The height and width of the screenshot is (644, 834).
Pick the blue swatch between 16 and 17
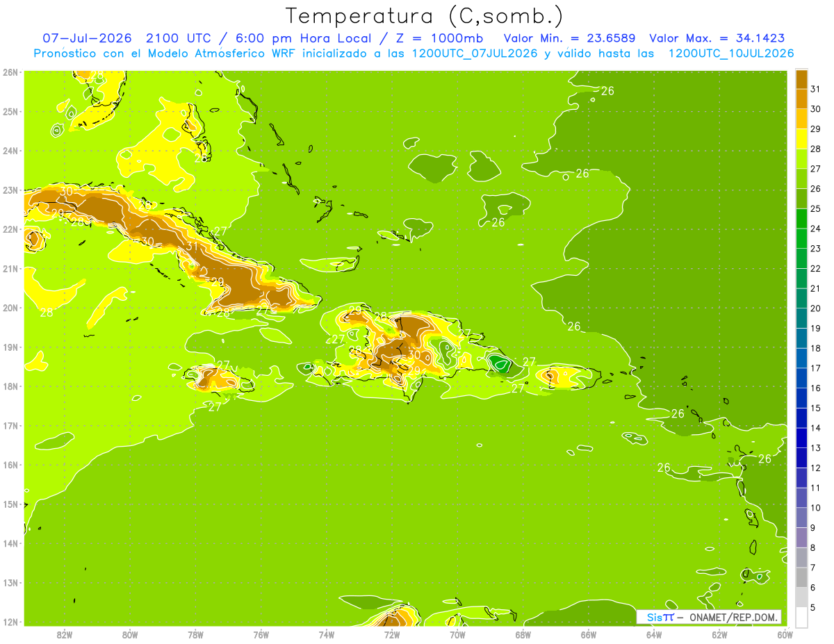[x=801, y=377]
